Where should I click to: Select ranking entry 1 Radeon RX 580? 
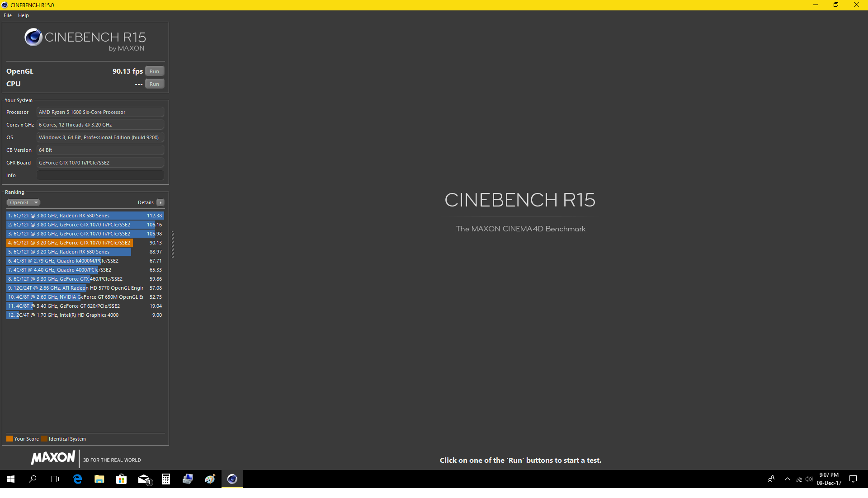(x=85, y=216)
